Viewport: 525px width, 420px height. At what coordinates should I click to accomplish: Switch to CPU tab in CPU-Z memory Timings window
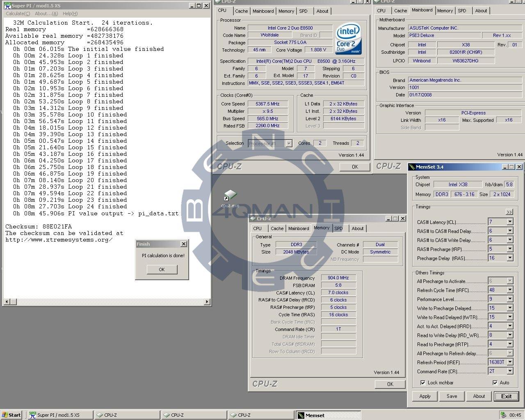[257, 228]
